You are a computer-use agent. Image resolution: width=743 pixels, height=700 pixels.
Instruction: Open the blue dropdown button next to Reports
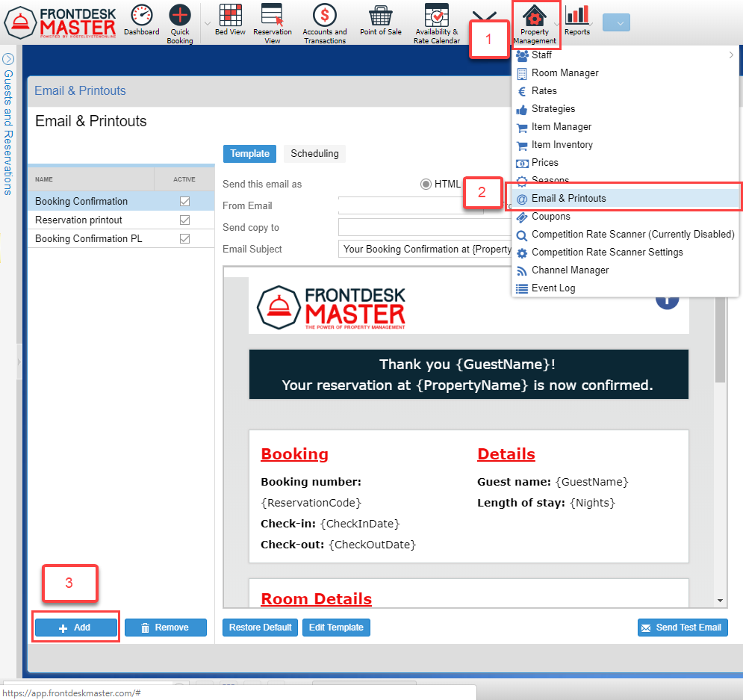click(x=616, y=22)
